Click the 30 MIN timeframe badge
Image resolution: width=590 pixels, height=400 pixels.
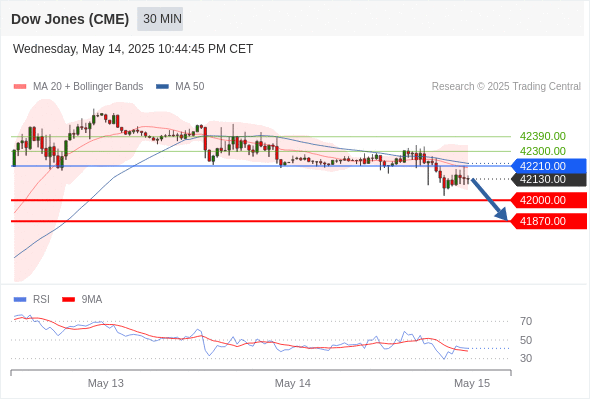pos(160,19)
